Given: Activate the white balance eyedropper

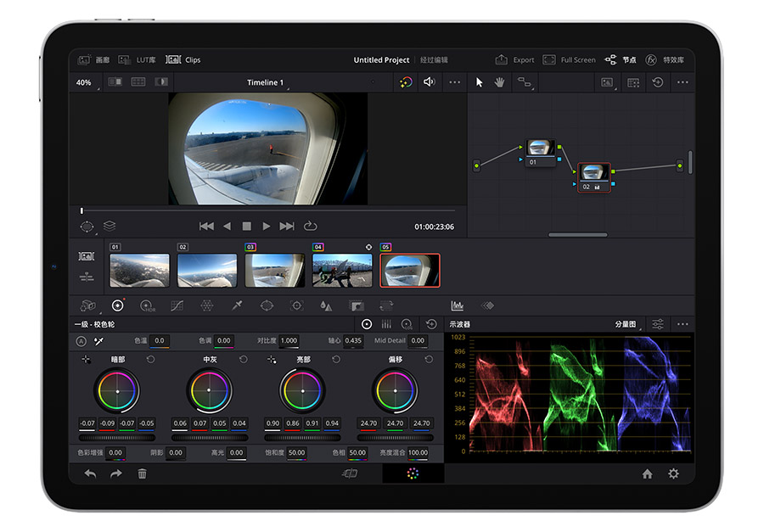Looking at the screenshot, I should 99,341.
